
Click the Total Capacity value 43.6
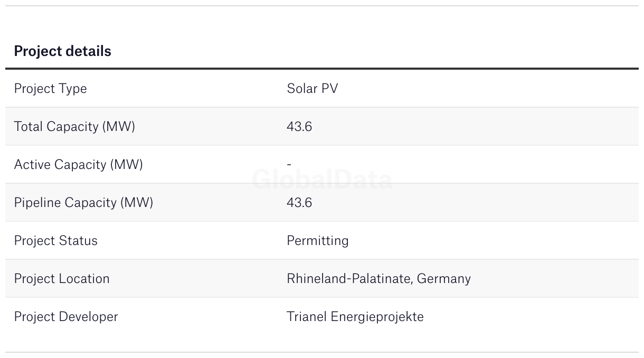(x=299, y=127)
